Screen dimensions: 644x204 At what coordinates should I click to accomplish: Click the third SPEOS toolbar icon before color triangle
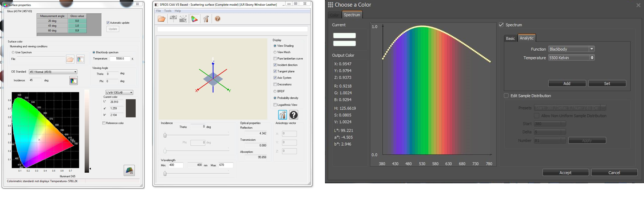183,19
